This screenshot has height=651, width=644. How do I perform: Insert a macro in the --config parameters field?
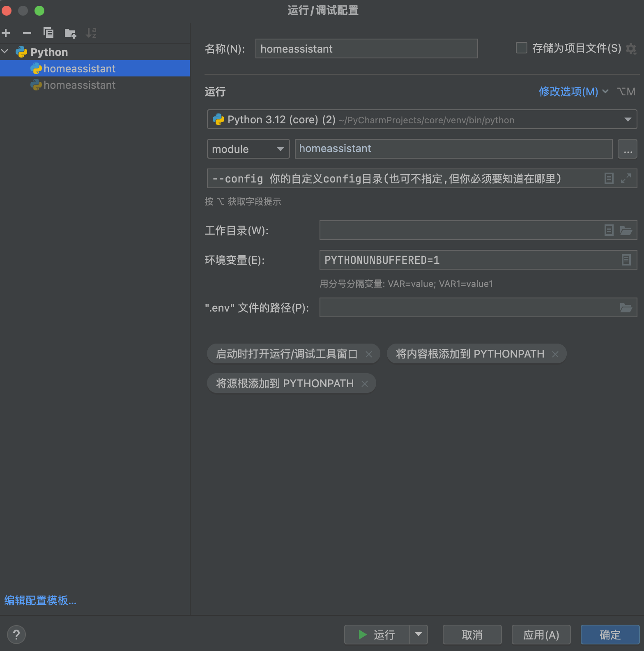609,178
